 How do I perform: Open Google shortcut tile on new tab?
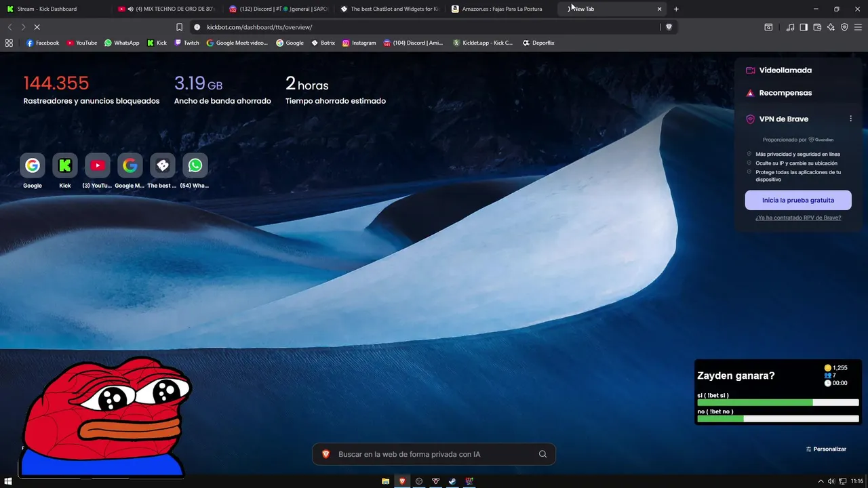coord(33,165)
